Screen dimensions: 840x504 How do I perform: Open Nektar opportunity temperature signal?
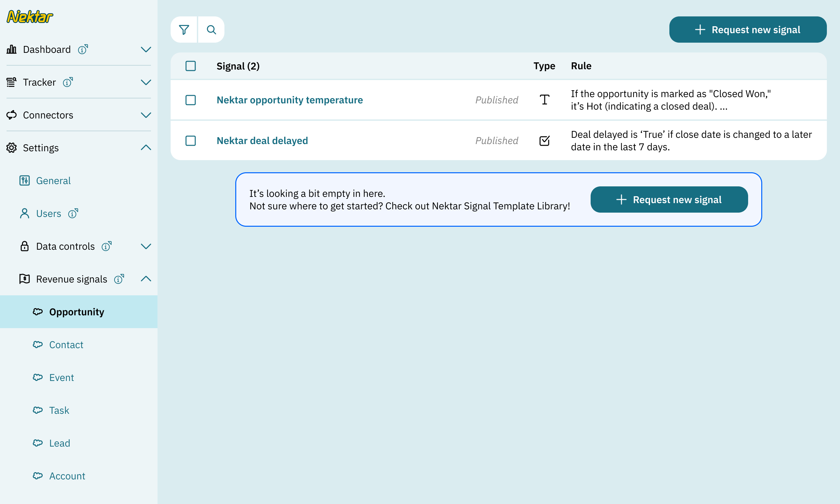(x=290, y=100)
